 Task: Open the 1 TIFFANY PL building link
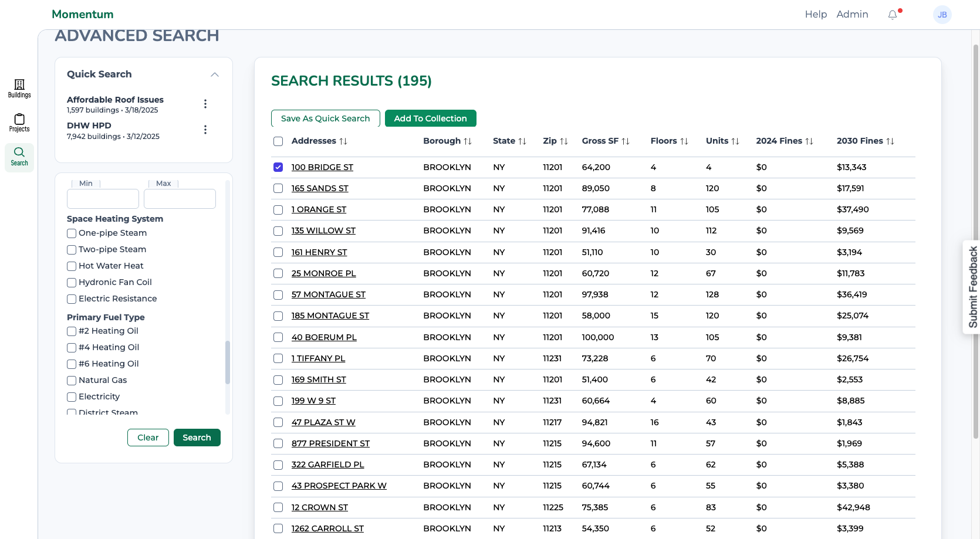tap(318, 358)
